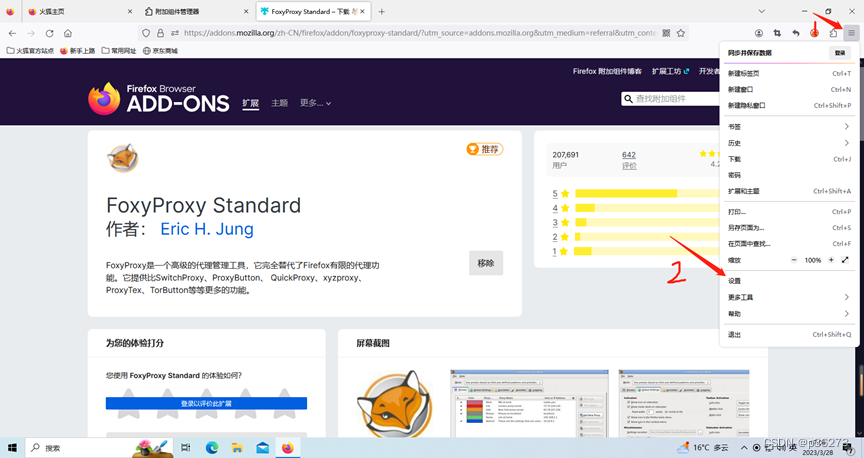Screen dimensions: 864x458
Task: Close the 附加组件管理器 tab
Action: (x=246, y=11)
